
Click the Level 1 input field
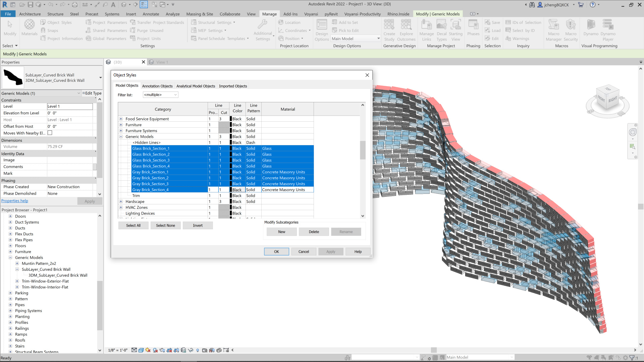[69, 107]
